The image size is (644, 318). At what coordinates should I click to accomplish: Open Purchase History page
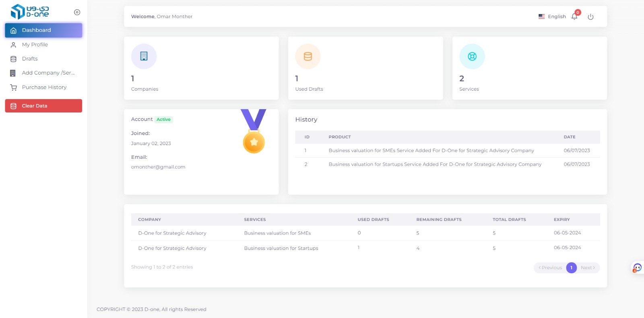[44, 87]
